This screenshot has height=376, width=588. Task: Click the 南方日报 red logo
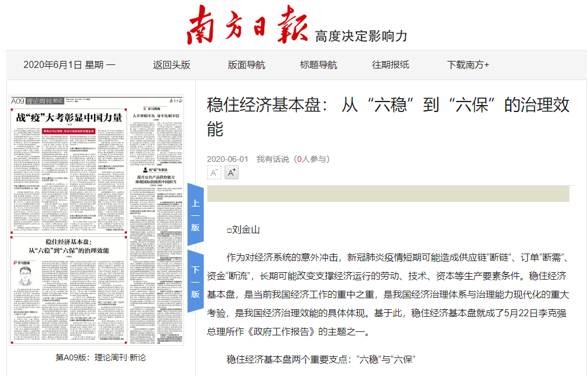click(248, 25)
